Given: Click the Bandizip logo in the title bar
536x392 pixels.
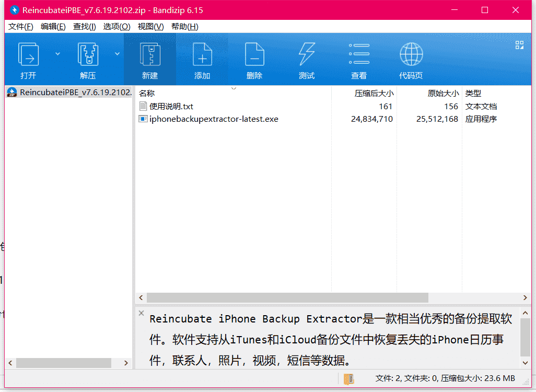Looking at the screenshot, I should click(14, 10).
